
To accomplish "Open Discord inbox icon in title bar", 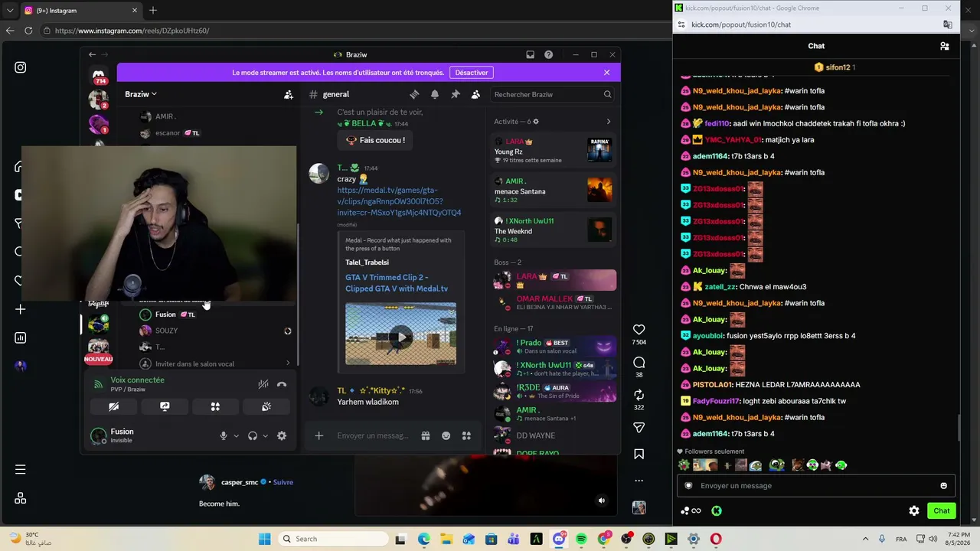I will [530, 54].
